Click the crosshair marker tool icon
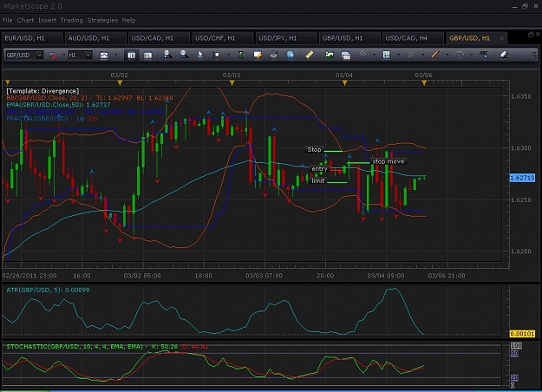542x392 pixels. (x=217, y=55)
